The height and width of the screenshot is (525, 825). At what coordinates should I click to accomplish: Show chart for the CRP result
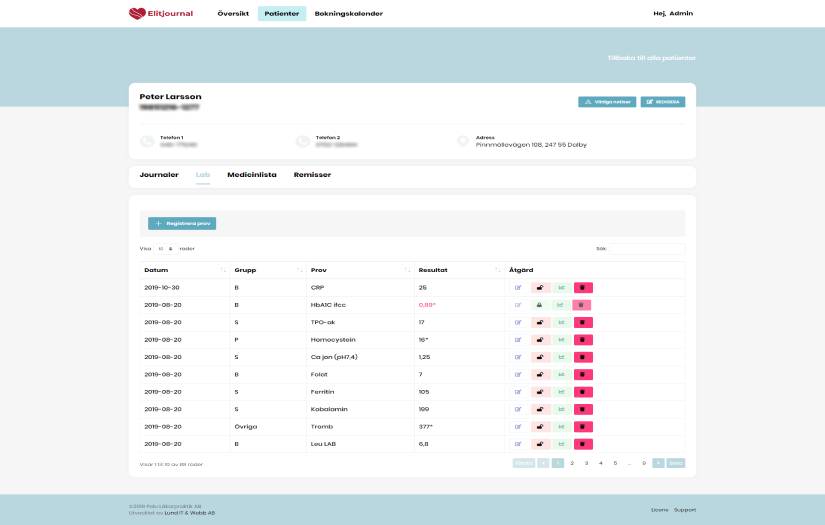[x=561, y=288]
